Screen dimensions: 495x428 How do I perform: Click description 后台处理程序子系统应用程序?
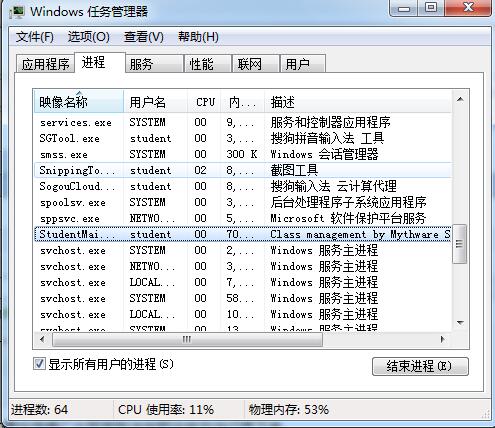point(348,202)
